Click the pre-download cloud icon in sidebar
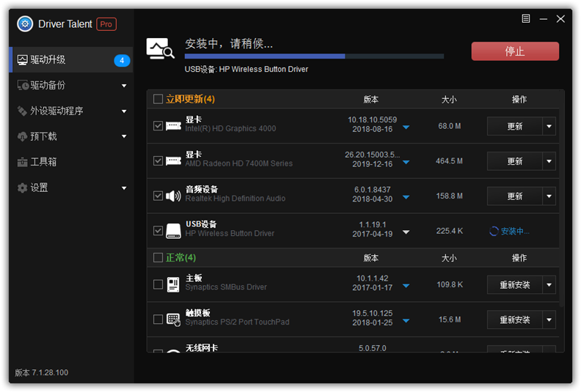Viewport: 581px width, 392px height. click(x=22, y=136)
